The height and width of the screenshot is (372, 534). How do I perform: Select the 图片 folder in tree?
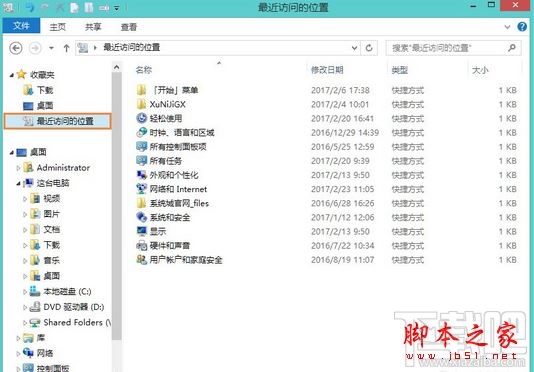(x=51, y=214)
